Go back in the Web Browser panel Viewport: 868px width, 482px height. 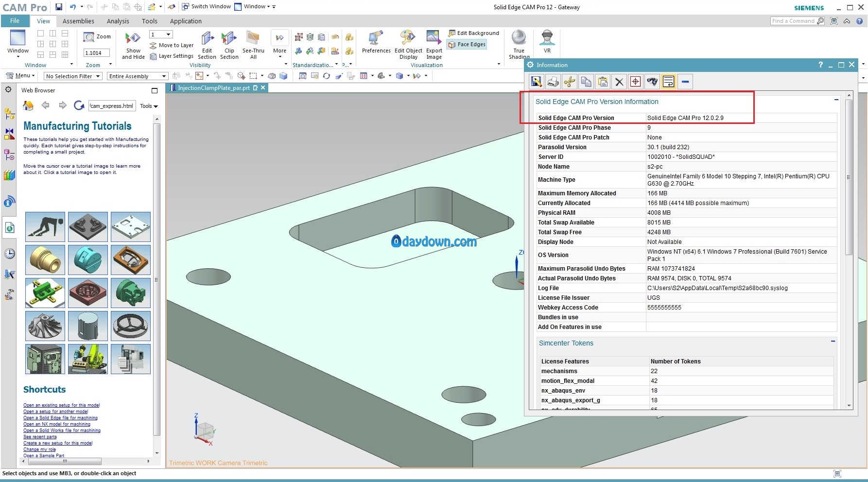point(45,105)
